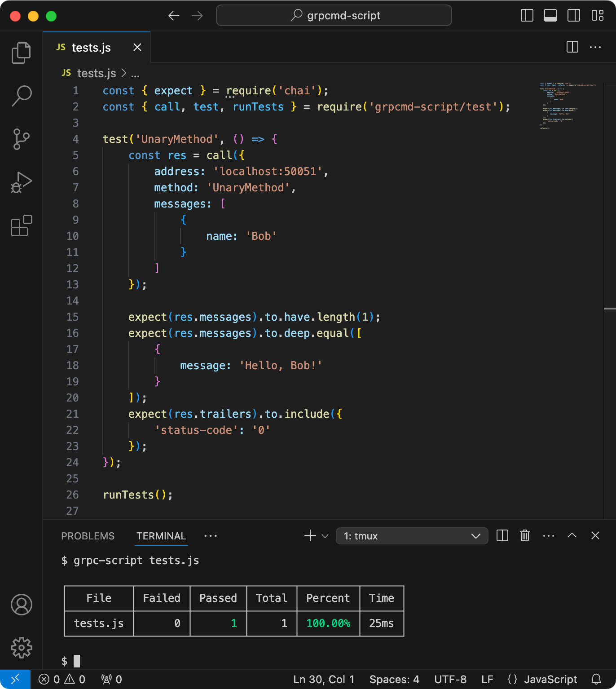
Task: Click the 'Spaces: 4' indentation setting
Action: (x=394, y=679)
